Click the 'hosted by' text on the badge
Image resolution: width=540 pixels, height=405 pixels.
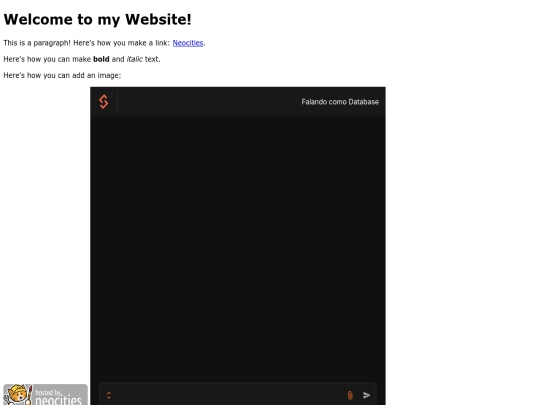(x=49, y=392)
